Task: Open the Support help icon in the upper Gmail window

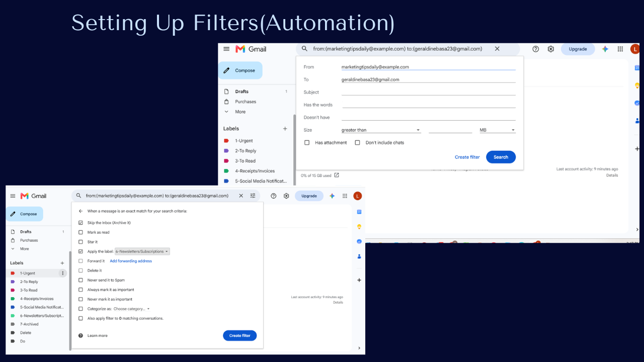Action: (x=536, y=49)
